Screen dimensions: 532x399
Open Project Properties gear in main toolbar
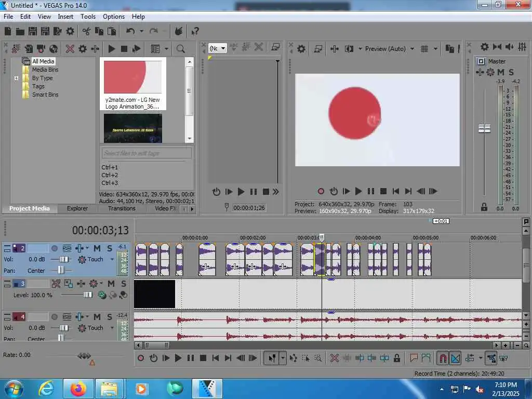point(70,32)
